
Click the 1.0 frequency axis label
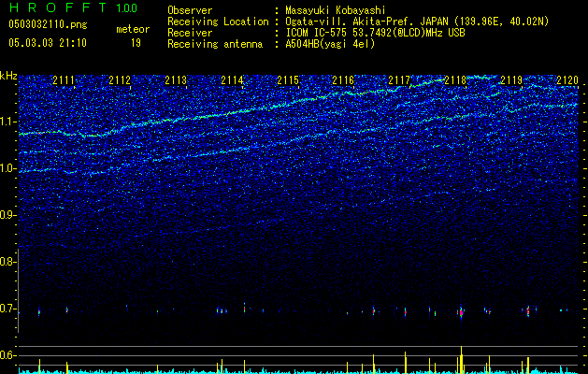(x=7, y=168)
